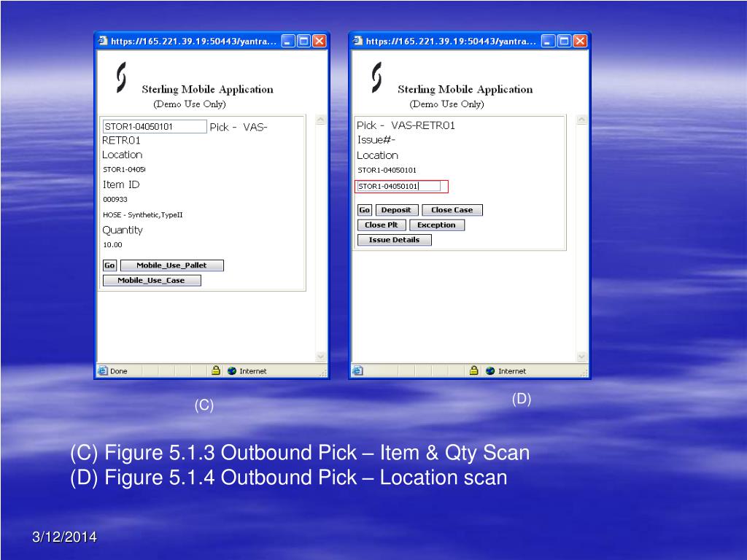Minimize the right browser window
747x560 pixels.
click(x=549, y=41)
